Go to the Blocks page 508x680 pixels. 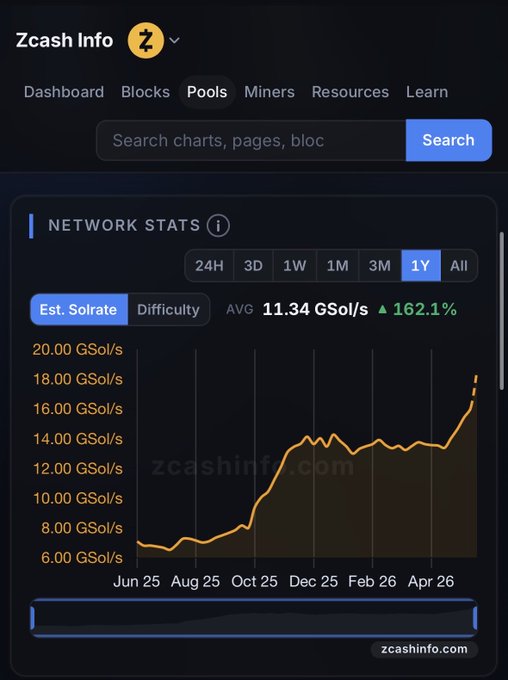pyautogui.click(x=145, y=92)
